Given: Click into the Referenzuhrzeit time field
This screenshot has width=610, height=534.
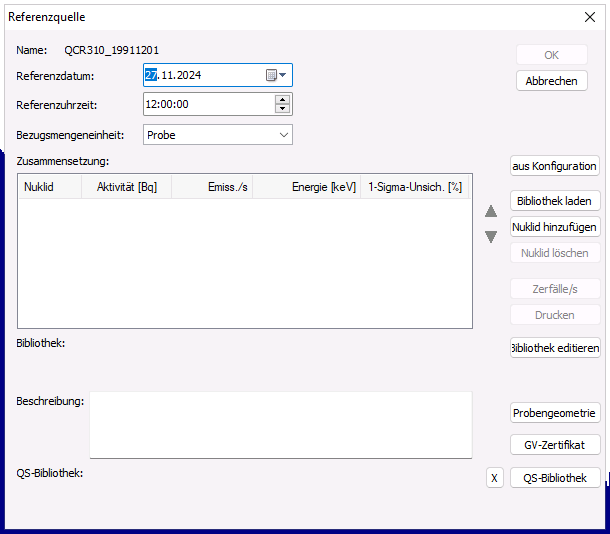Looking at the screenshot, I should [207, 104].
